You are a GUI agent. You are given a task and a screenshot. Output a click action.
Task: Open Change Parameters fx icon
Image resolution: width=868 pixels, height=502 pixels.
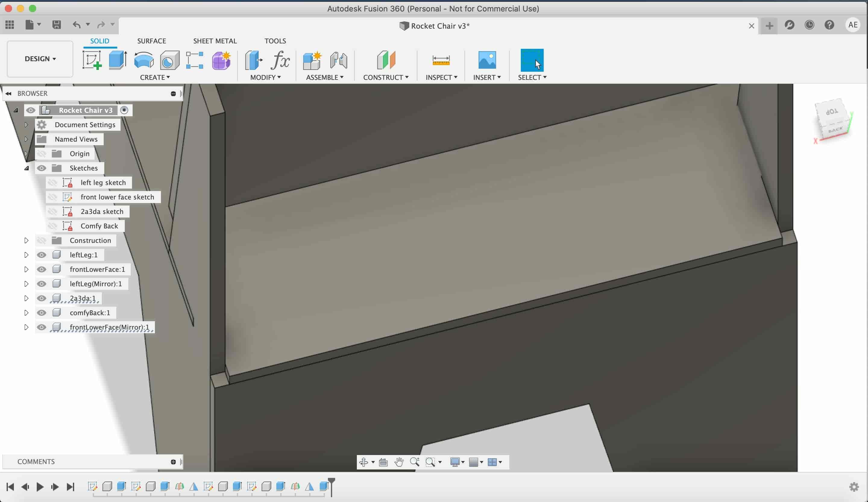coord(280,60)
